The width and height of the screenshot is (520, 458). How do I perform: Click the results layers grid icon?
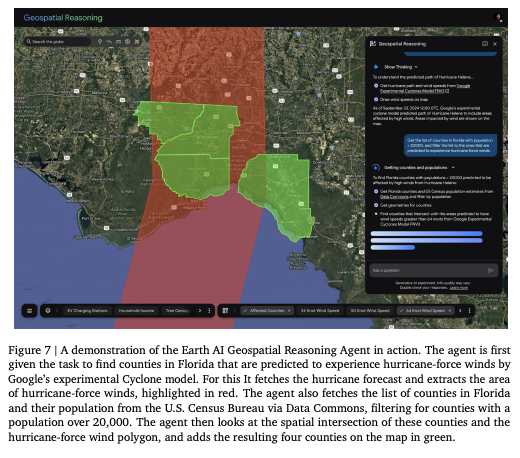tap(225, 311)
